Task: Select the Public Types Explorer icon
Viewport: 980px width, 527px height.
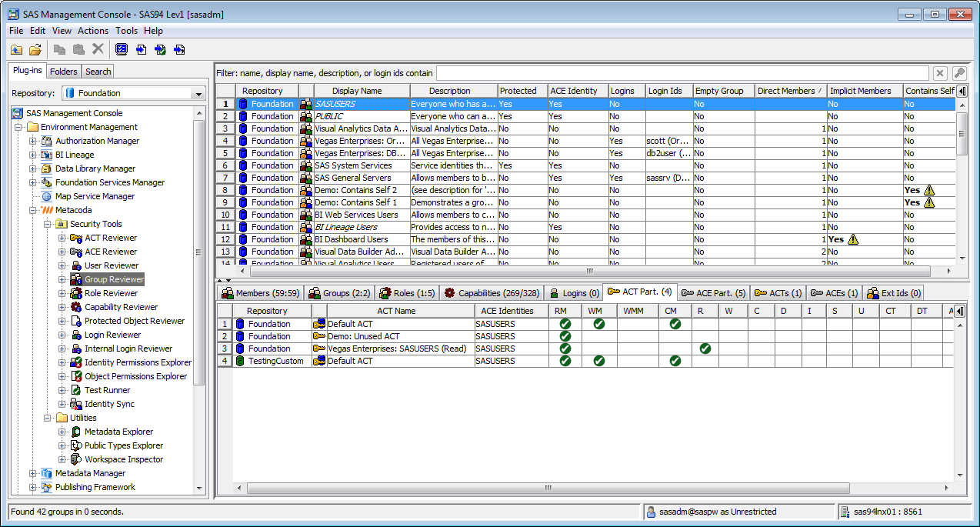Action: 76,445
